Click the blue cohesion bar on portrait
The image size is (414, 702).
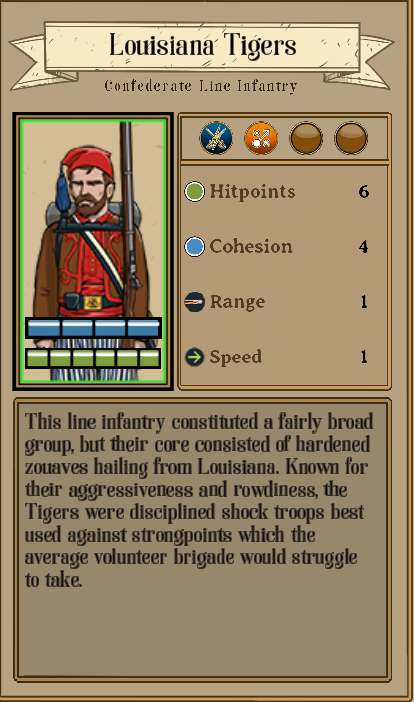(x=93, y=328)
